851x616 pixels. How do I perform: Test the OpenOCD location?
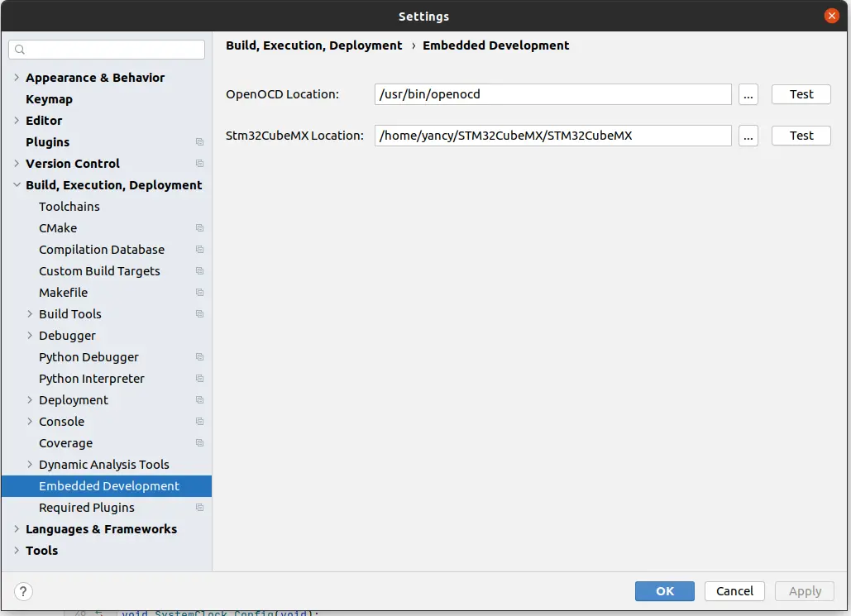pyautogui.click(x=801, y=94)
